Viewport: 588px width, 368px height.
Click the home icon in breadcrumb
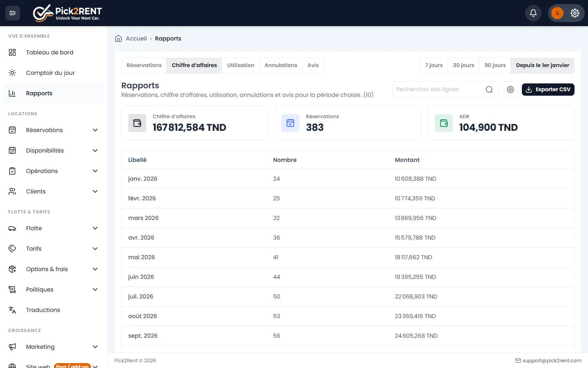pyautogui.click(x=118, y=38)
